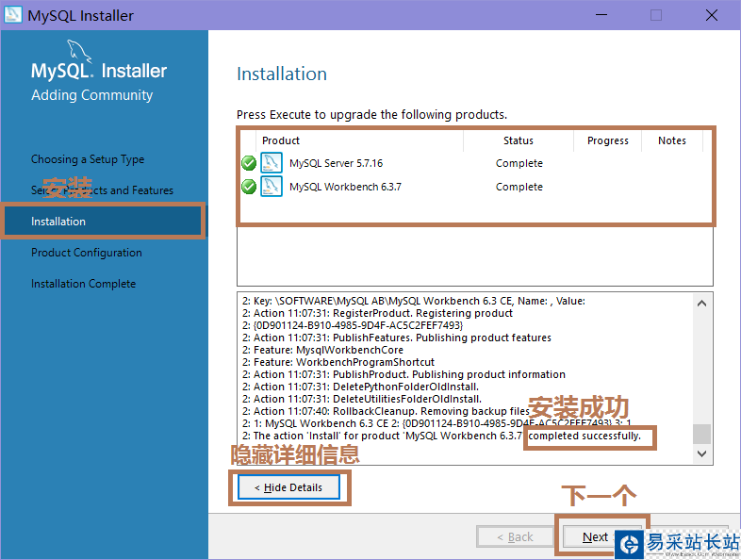Click log line with GUID {0D901124-B910...}
Viewport: 741px width, 560px height.
[353, 325]
